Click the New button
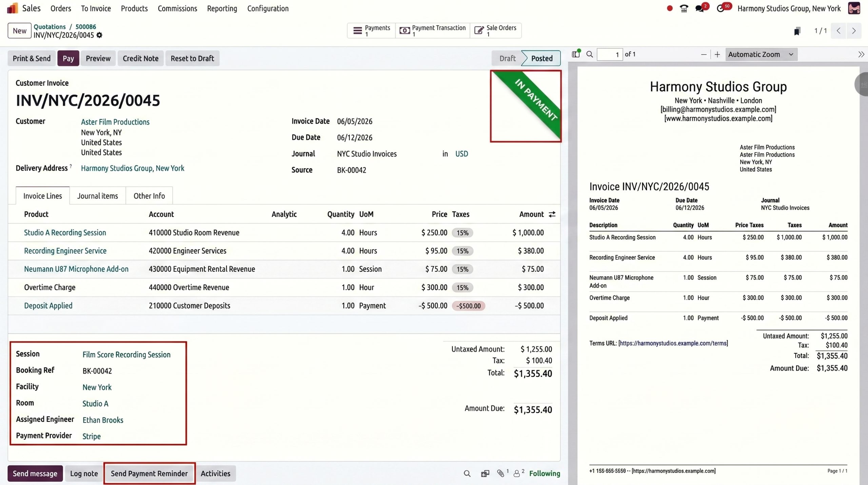This screenshot has width=868, height=485. [x=20, y=31]
